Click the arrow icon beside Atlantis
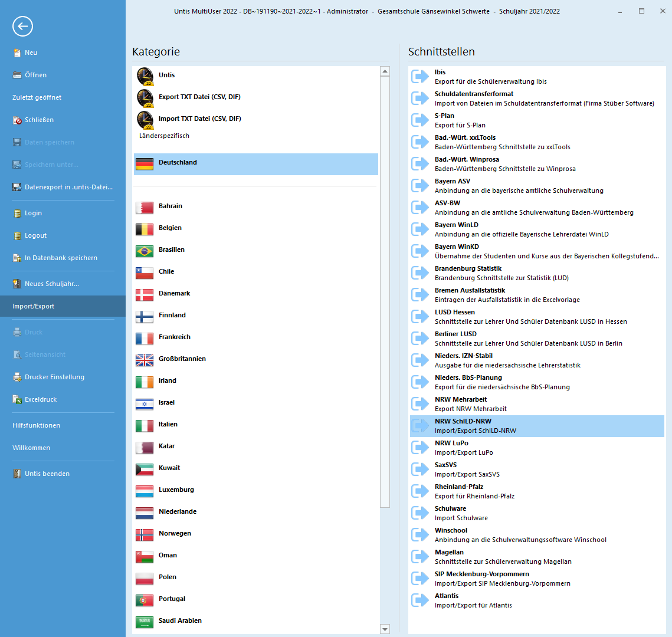672x637 pixels. pos(420,600)
